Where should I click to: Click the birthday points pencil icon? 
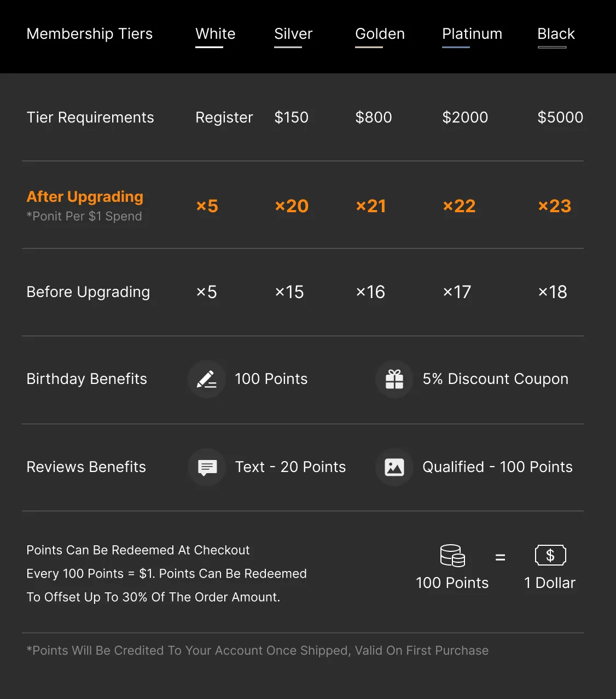[x=207, y=379]
